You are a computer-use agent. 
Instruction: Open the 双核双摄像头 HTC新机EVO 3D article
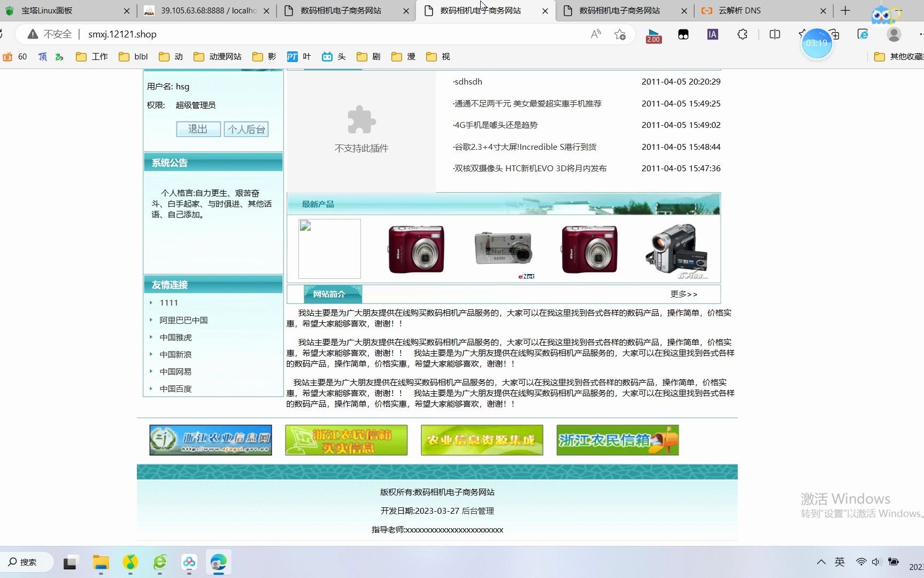[530, 168]
